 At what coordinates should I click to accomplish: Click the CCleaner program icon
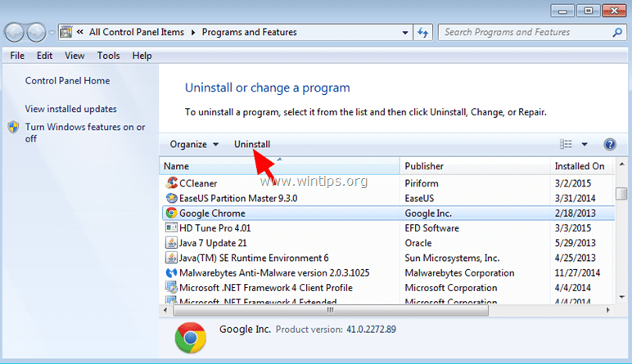172,182
